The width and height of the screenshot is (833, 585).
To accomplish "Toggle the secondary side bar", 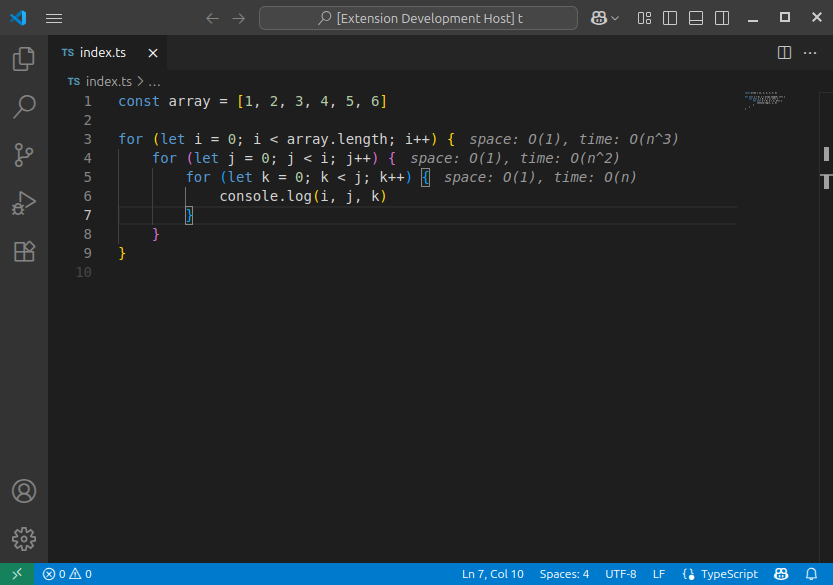I will click(722, 19).
